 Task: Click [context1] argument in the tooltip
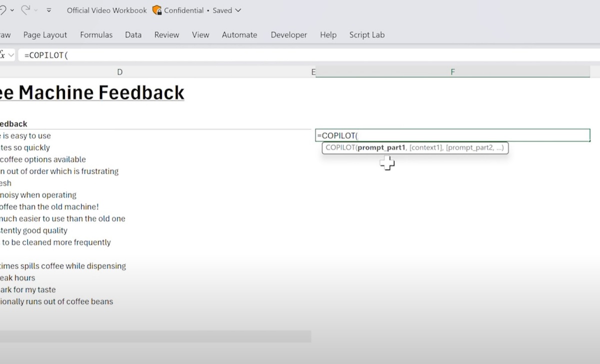coord(426,147)
